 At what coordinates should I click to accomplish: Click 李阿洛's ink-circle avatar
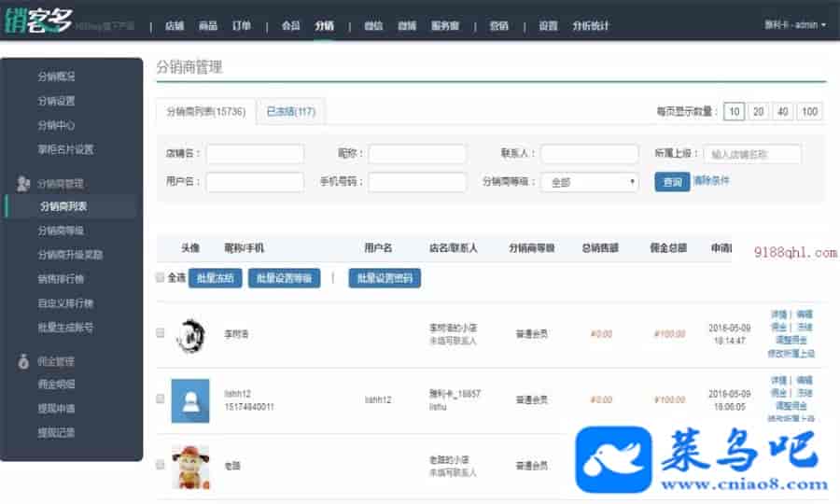pyautogui.click(x=190, y=334)
